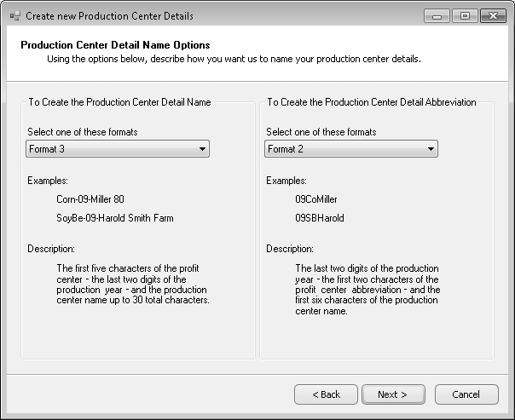Click the dialog title bar text
The image size is (515, 420).
[109, 15]
